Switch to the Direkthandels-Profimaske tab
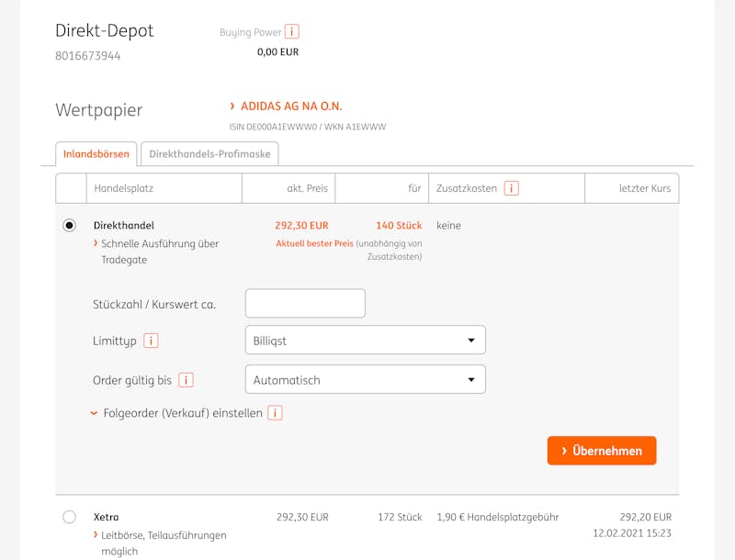 (x=209, y=154)
